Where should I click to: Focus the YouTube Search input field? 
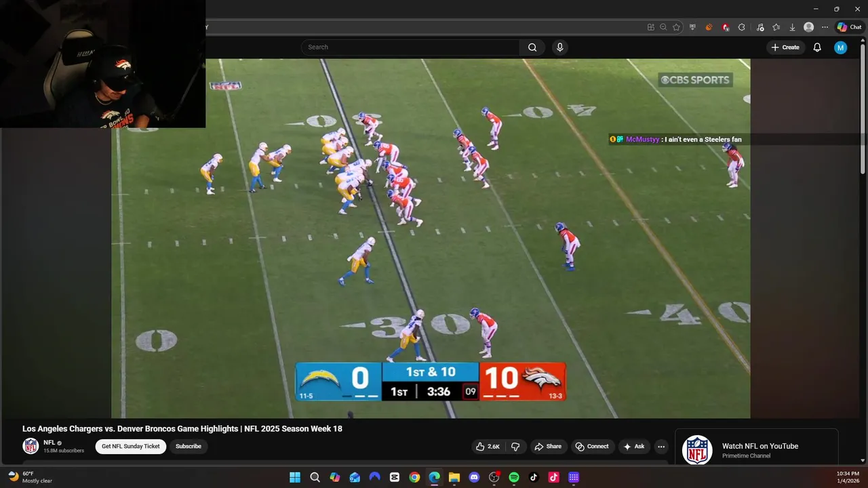click(x=410, y=47)
